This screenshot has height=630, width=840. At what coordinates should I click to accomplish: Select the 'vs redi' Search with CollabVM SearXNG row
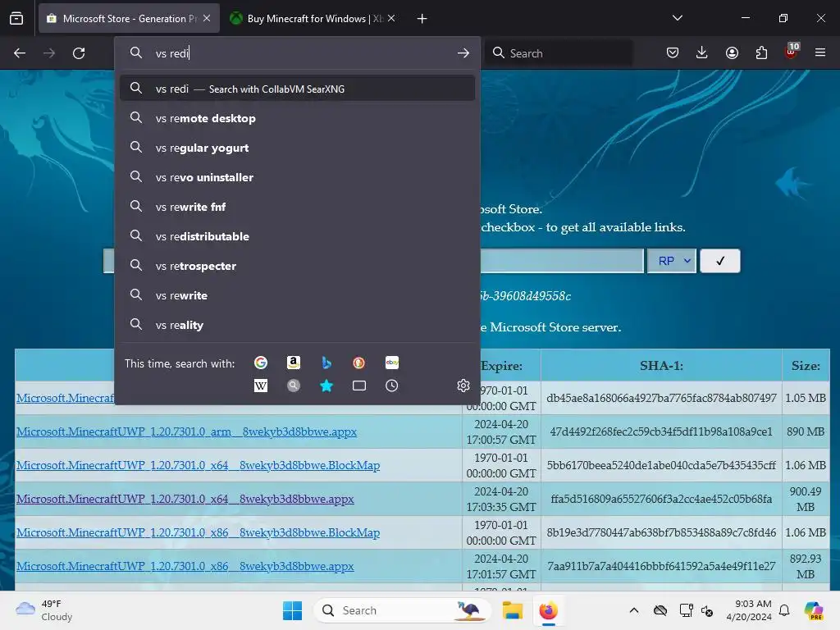297,89
